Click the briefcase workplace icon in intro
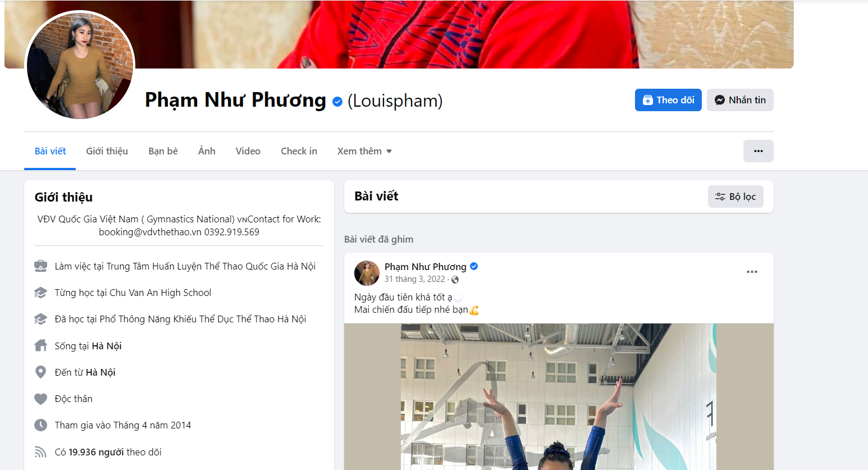The height and width of the screenshot is (470, 868). coord(40,266)
